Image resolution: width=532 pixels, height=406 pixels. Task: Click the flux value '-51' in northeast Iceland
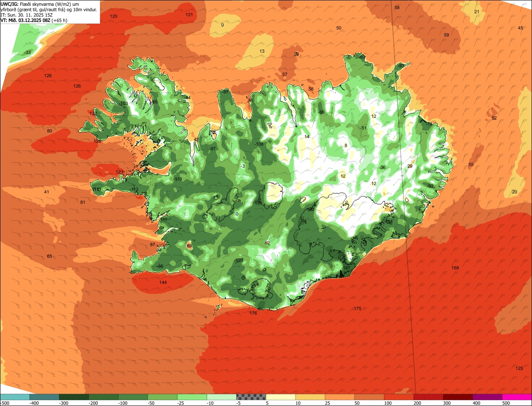pos(363,128)
